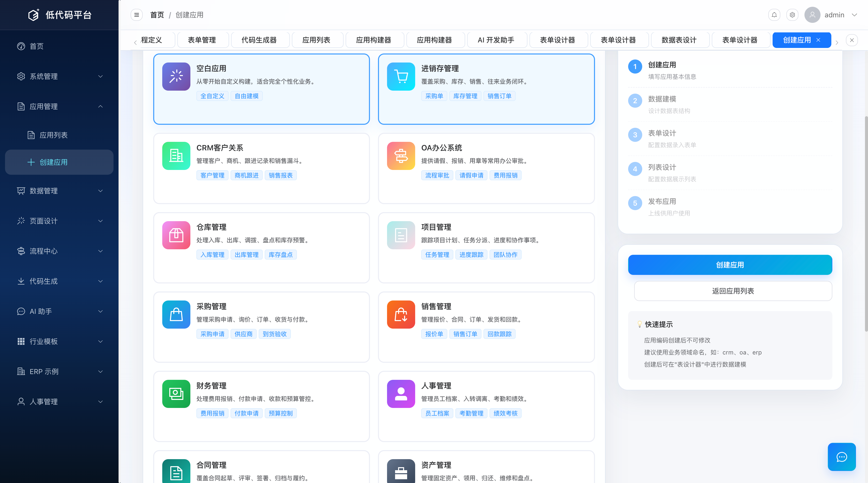Image resolution: width=868 pixels, height=483 pixels.
Task: Expand 行业模板 menu
Action: pos(59,341)
